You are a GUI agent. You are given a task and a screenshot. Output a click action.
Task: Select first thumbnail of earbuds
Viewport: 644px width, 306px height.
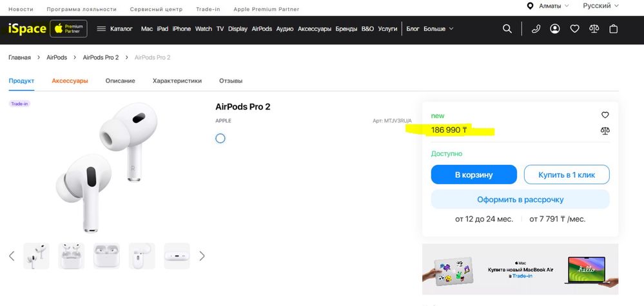pyautogui.click(x=36, y=256)
